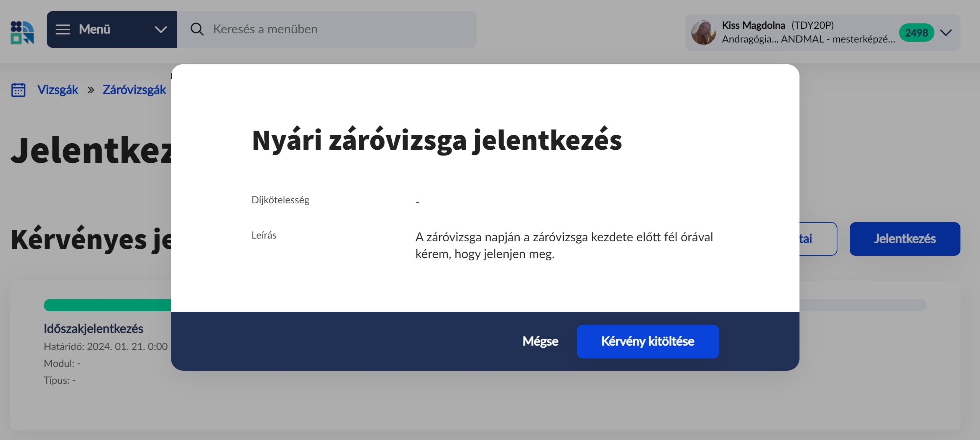Screen dimensions: 980x440
Task: Click Mégse to cancel the dialog
Action: click(540, 341)
